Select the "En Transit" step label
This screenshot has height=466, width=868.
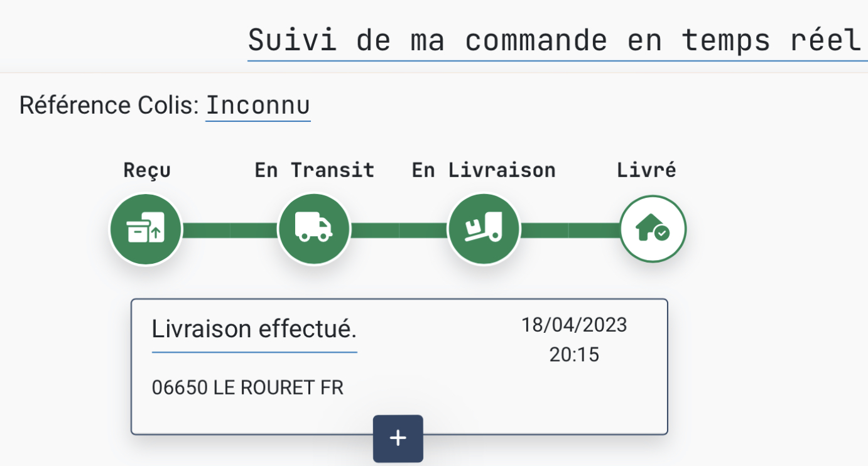point(314,170)
